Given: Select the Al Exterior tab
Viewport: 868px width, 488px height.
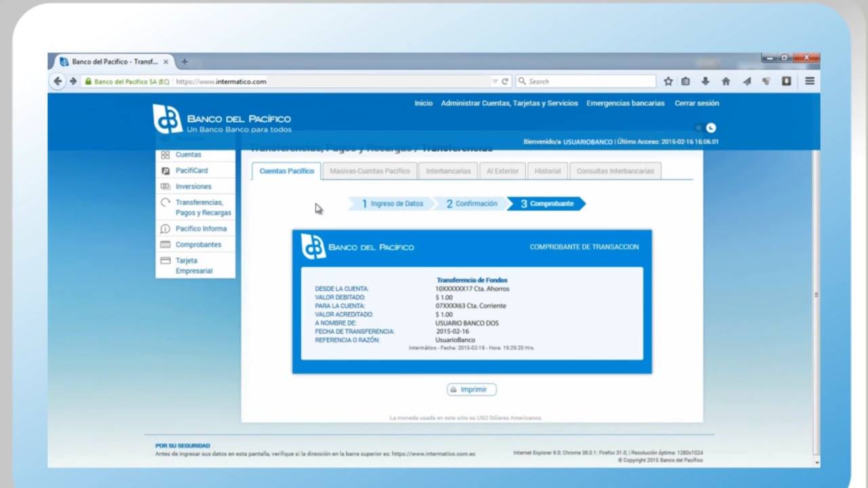Looking at the screenshot, I should [x=502, y=171].
